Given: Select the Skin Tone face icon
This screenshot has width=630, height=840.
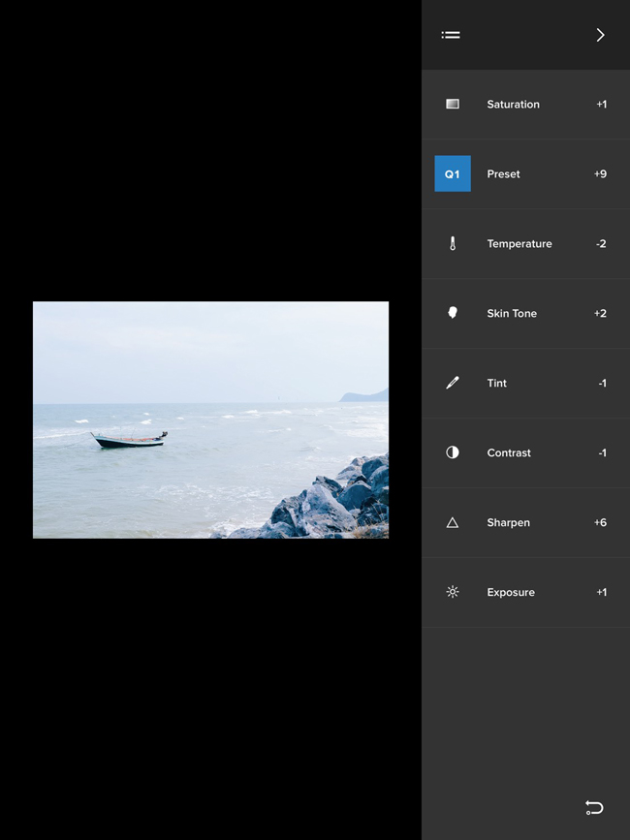Looking at the screenshot, I should pyautogui.click(x=453, y=313).
